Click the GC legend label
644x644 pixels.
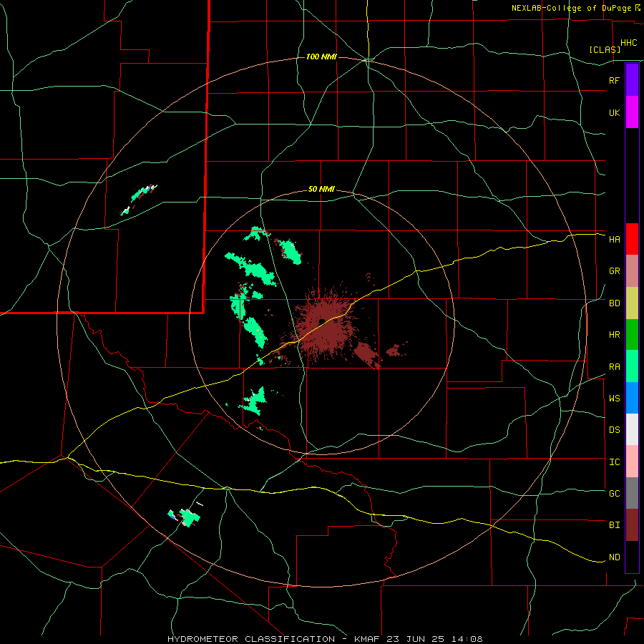[x=614, y=494]
